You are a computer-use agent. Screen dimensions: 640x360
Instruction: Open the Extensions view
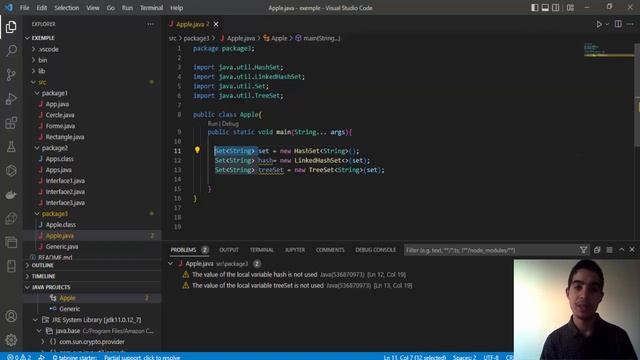(x=11, y=123)
